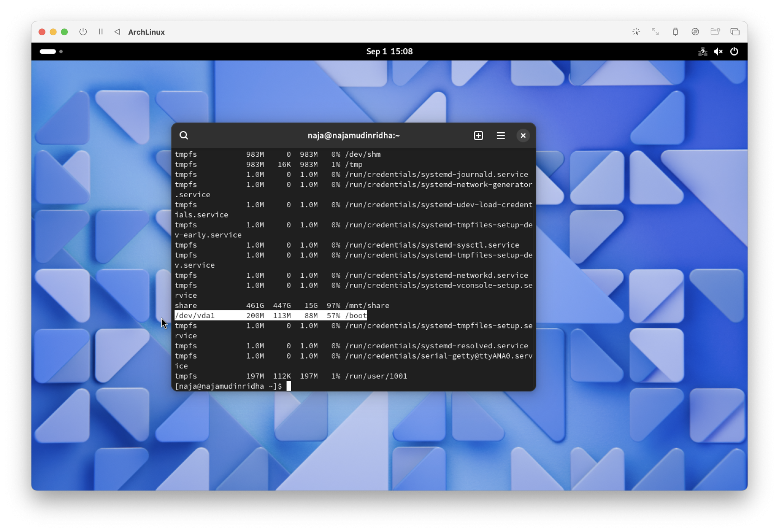Open the terminal hamburger menu

(501, 135)
